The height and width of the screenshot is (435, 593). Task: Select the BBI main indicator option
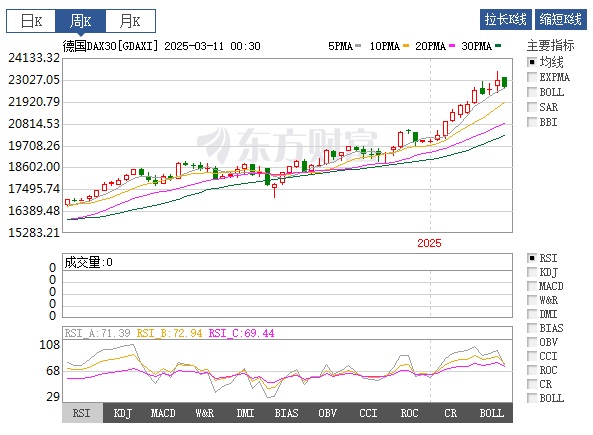coord(532,122)
